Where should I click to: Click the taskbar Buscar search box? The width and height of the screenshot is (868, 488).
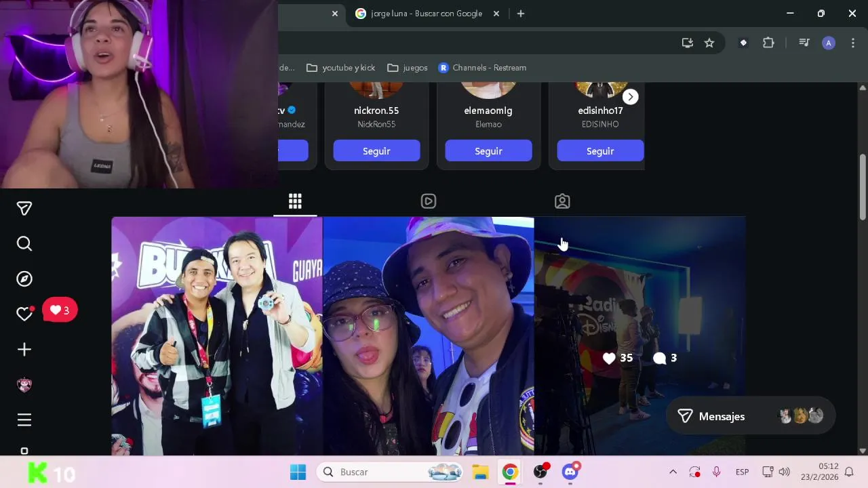pos(391,472)
